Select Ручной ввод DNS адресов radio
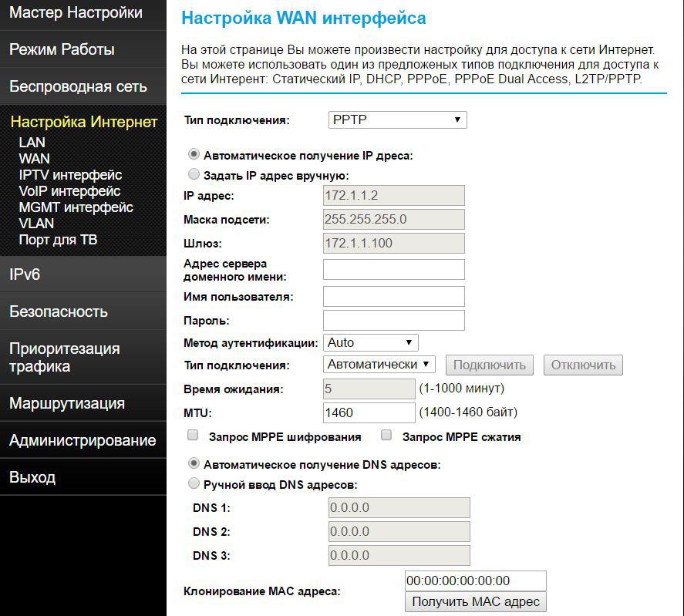684x616 pixels. click(x=194, y=483)
